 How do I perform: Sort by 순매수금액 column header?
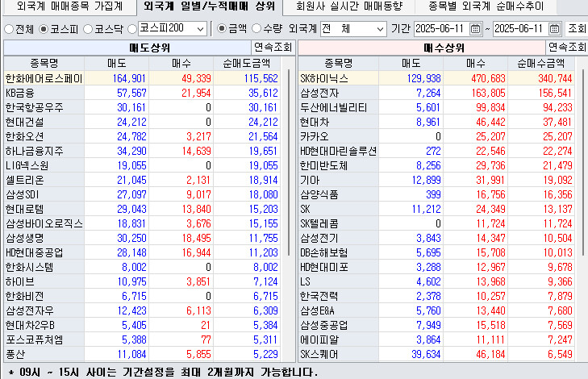pyautogui.click(x=540, y=64)
